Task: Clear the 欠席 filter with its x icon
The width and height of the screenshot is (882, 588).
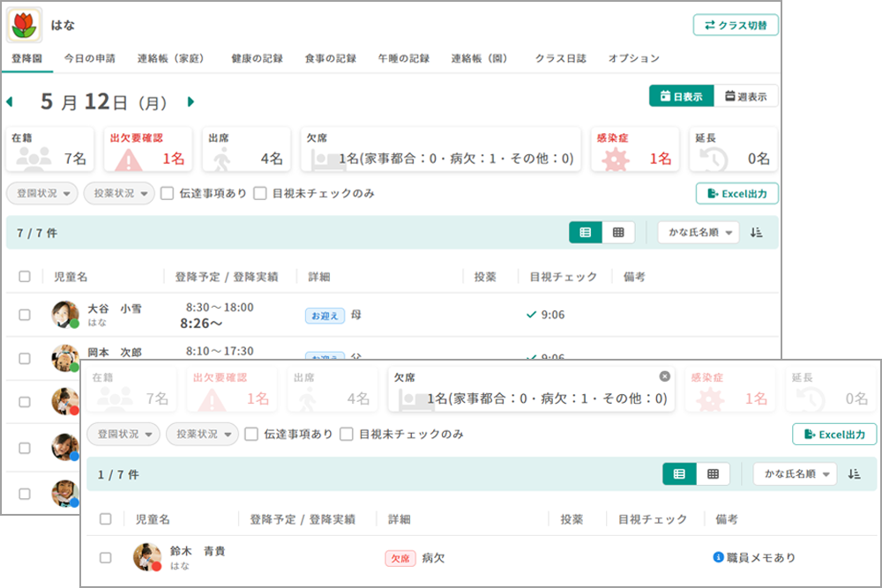Action: (665, 376)
